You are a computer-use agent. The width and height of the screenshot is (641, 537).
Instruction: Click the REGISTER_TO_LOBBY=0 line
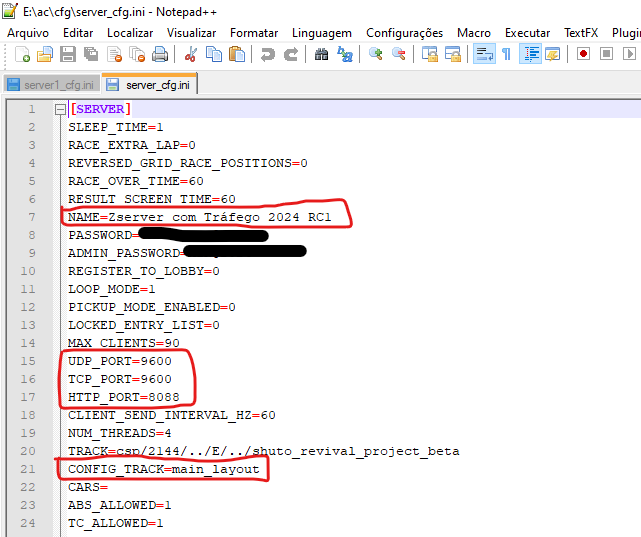tap(144, 271)
